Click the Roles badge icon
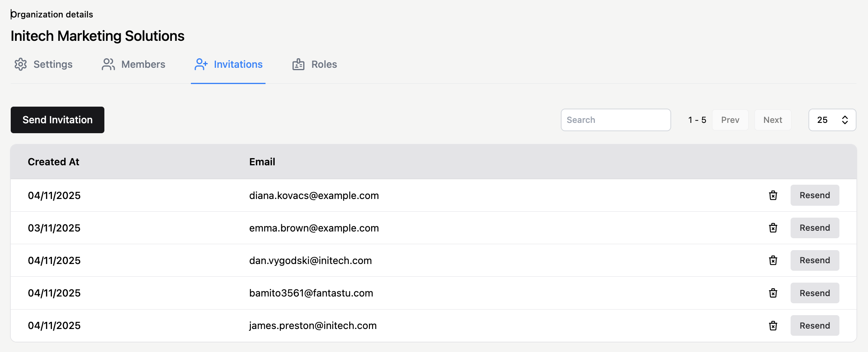Image resolution: width=868 pixels, height=352 pixels. [298, 64]
